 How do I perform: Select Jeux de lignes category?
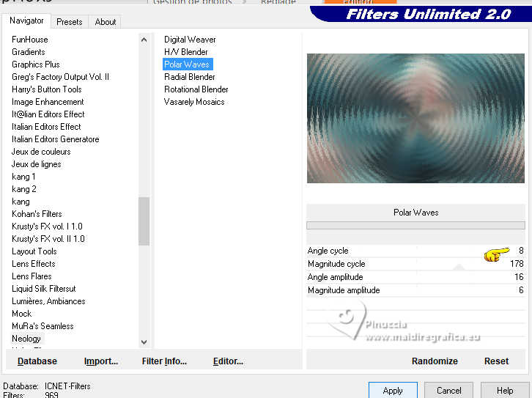37,164
